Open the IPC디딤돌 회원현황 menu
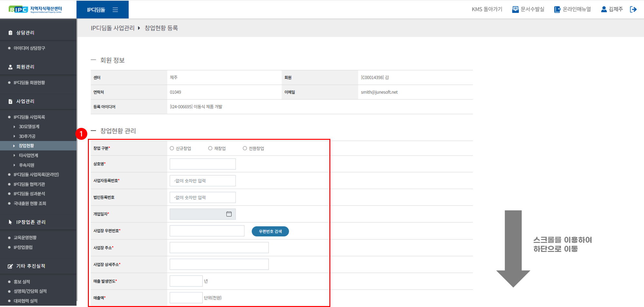The width and height of the screenshot is (644, 307). coord(29,83)
